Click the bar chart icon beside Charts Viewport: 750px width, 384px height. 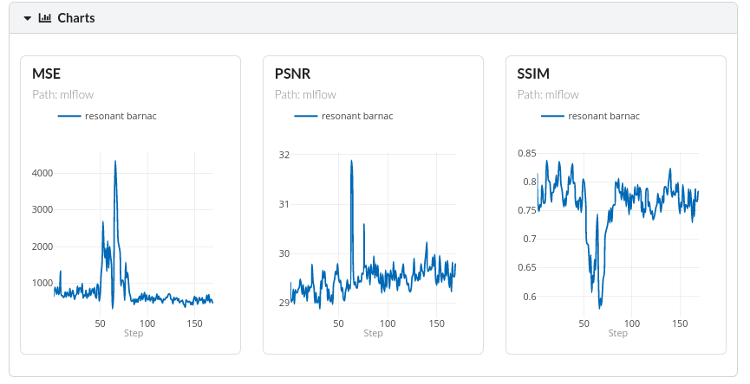[x=45, y=18]
